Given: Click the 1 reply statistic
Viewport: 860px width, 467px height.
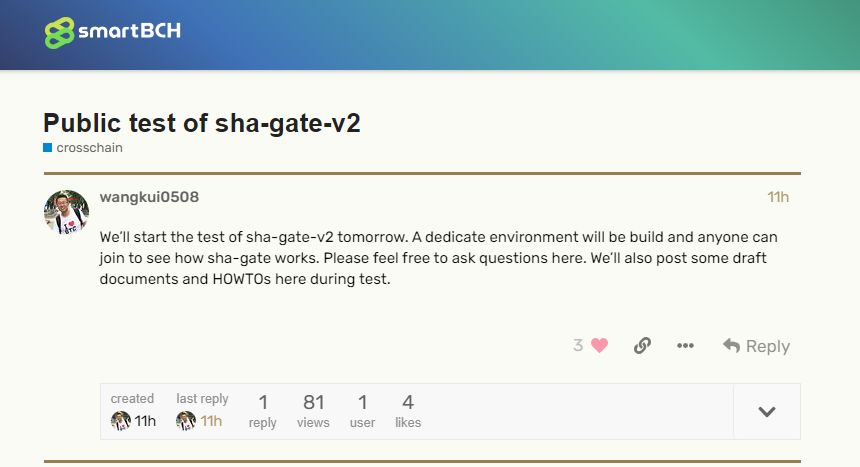Looking at the screenshot, I should coord(263,411).
